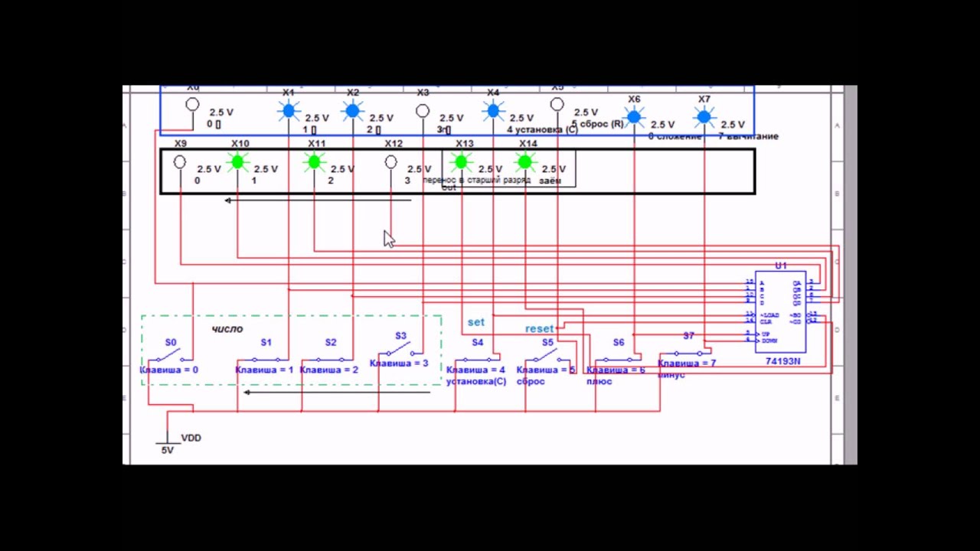Select the unlit probe X3

pyautogui.click(x=422, y=112)
